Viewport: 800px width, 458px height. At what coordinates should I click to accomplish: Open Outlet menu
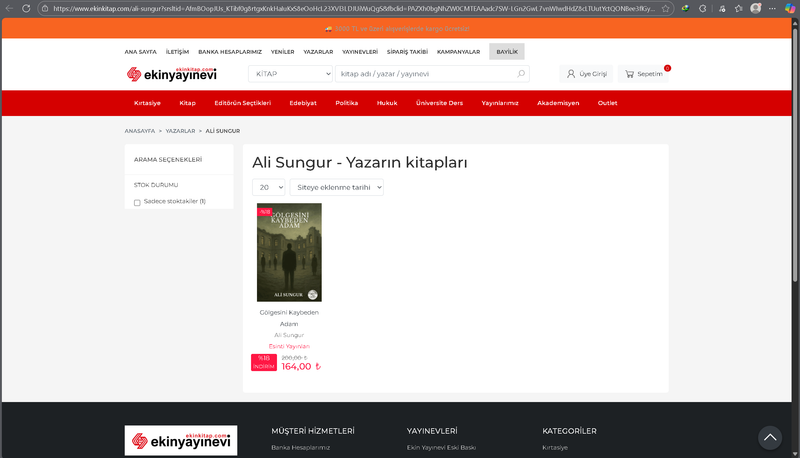pyautogui.click(x=607, y=103)
